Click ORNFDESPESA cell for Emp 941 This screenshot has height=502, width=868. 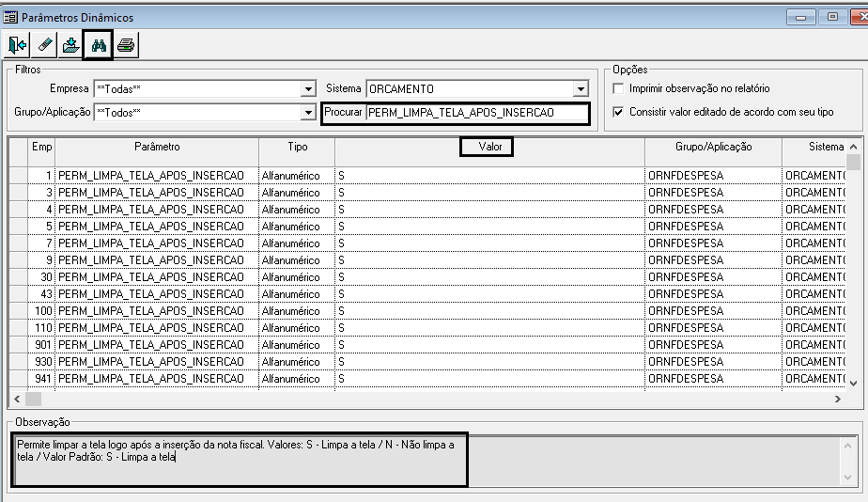[x=713, y=379]
